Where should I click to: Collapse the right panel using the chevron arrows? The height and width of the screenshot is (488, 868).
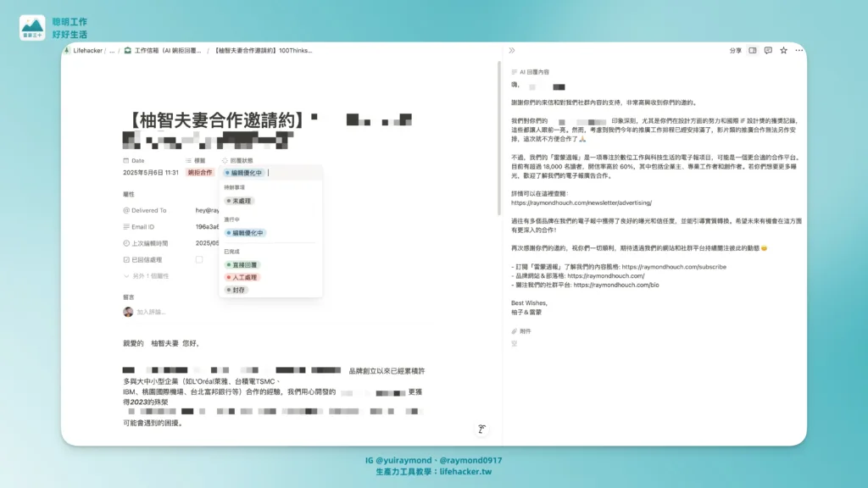[x=511, y=50]
